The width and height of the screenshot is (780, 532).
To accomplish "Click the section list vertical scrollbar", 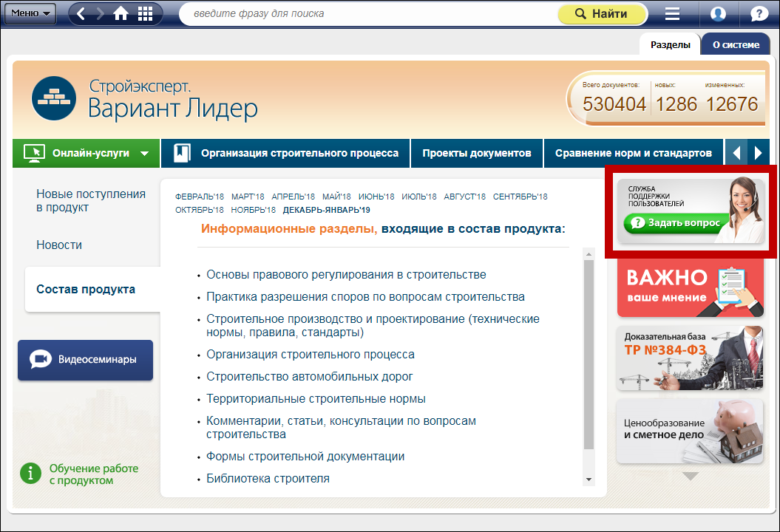I will tap(589, 355).
